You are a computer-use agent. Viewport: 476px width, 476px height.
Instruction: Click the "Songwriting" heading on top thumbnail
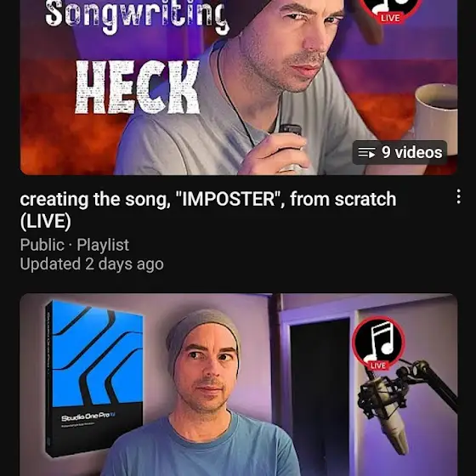136,15
